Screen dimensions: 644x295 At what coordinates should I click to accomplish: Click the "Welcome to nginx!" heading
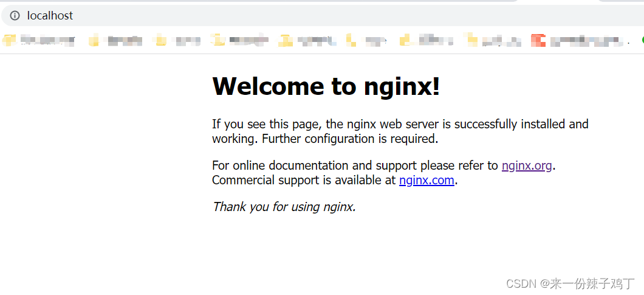coord(326,86)
